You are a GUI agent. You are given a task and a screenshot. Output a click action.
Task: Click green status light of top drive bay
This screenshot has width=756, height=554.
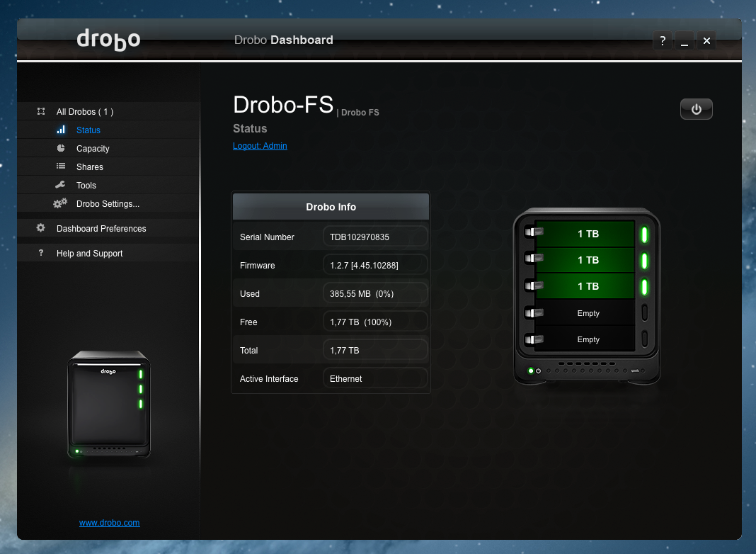[x=644, y=235]
